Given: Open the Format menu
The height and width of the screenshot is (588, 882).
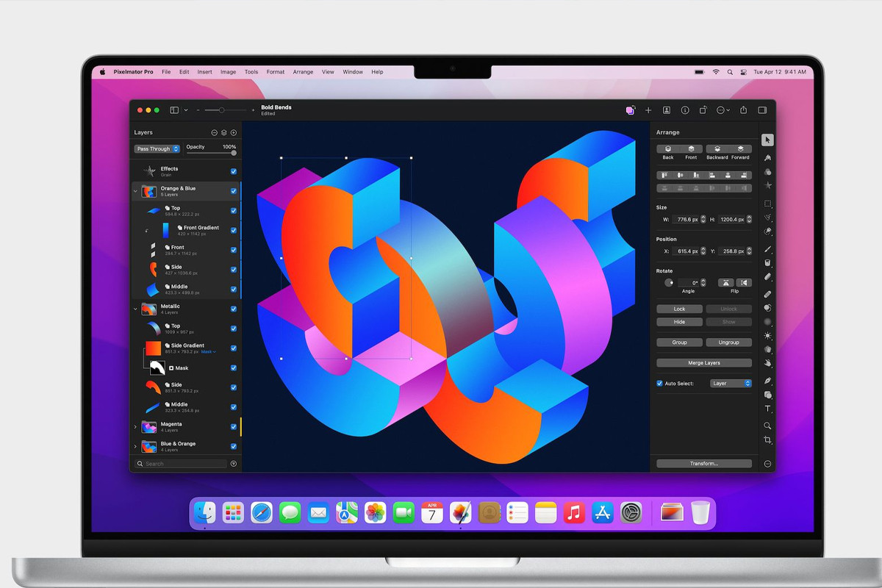Looking at the screenshot, I should pos(276,72).
